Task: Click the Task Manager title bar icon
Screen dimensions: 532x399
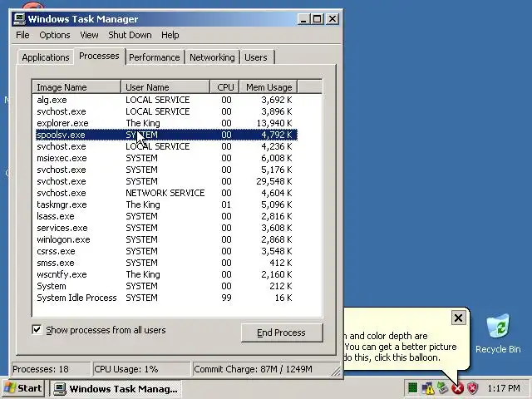Action: click(19, 18)
